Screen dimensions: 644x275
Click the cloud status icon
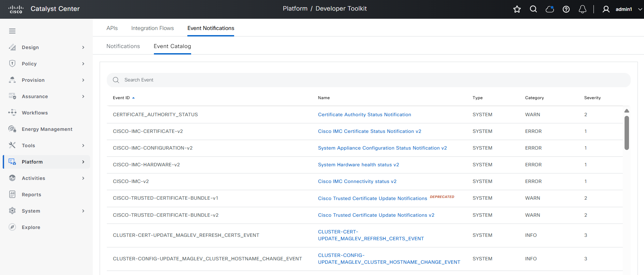coord(549,9)
